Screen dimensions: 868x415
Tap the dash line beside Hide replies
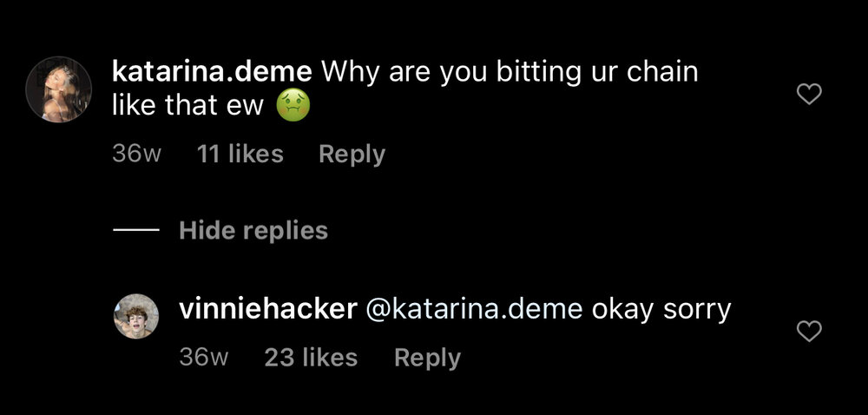(136, 229)
